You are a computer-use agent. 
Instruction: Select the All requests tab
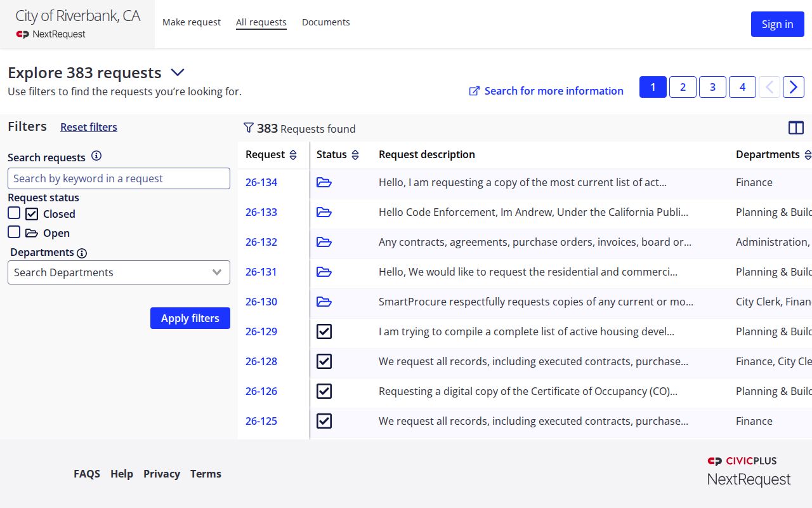point(261,22)
